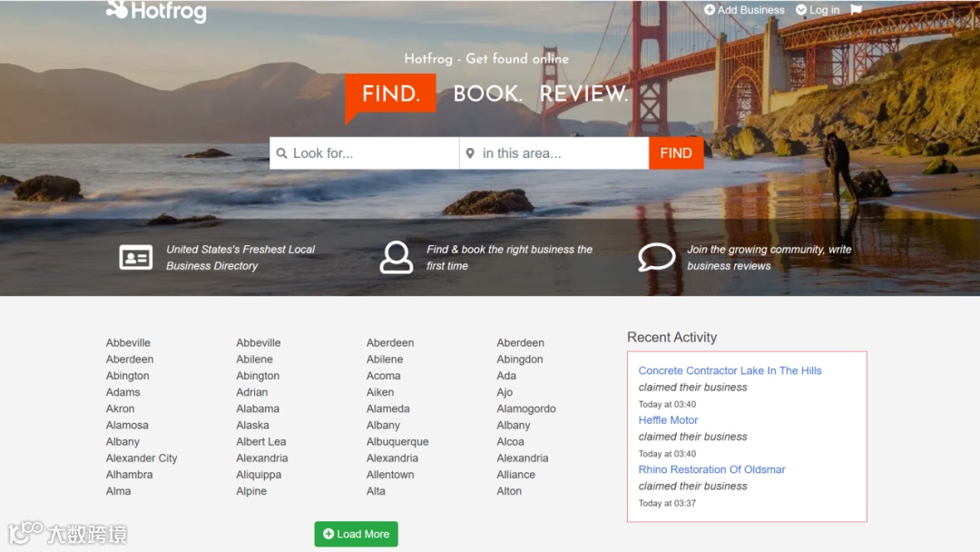Screen dimensions: 980x552
Task: Click the Recent Activity heading
Action: (x=671, y=338)
